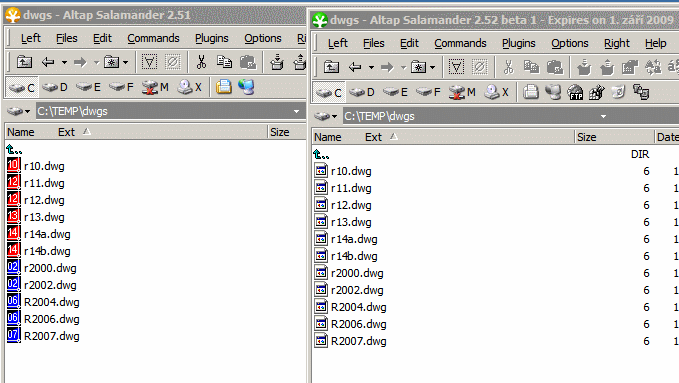This screenshot has height=383, width=679.
Task: Switch to drive F in 2.51 window
Action: [x=121, y=88]
